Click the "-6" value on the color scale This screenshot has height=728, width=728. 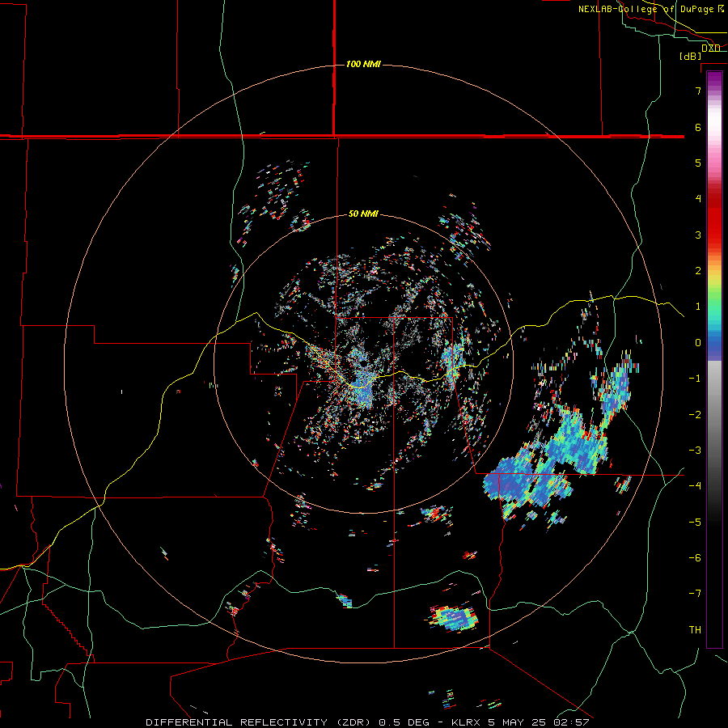[x=695, y=558]
